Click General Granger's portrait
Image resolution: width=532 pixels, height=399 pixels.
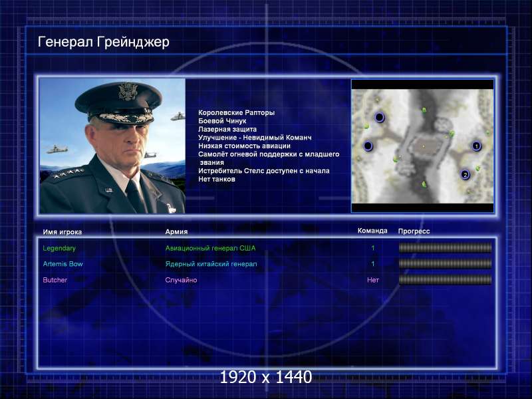click(112, 146)
